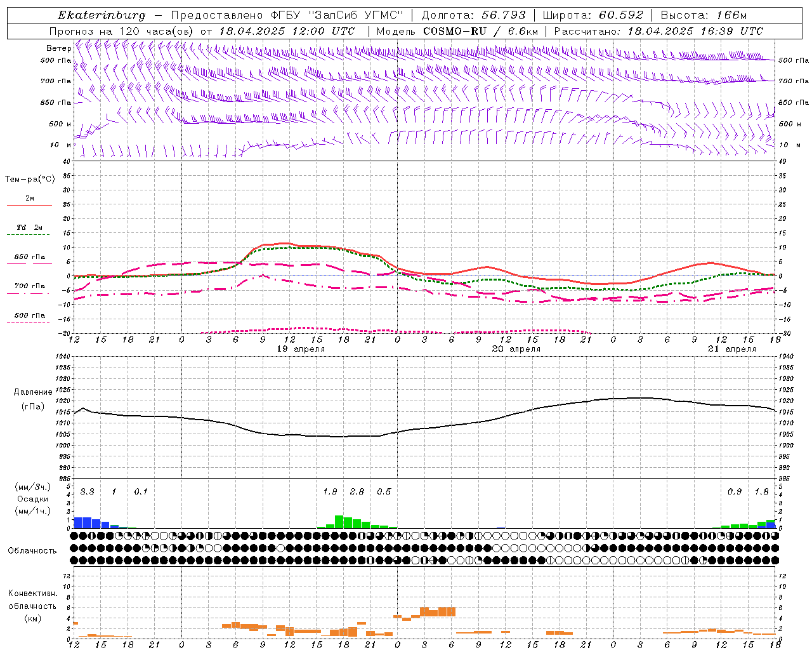Click the dashed line sample under 'Td 2м'
Viewport: 812px width, 650px height.
[28, 235]
